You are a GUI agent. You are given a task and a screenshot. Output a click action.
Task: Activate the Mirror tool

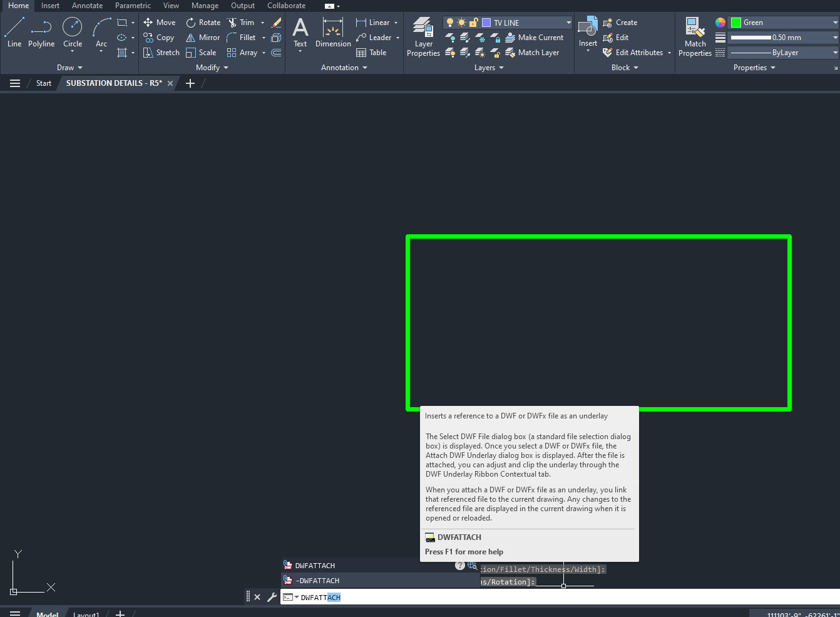pos(203,37)
